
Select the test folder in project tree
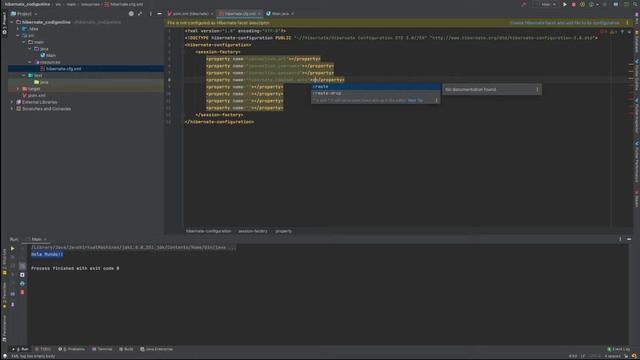[35, 76]
